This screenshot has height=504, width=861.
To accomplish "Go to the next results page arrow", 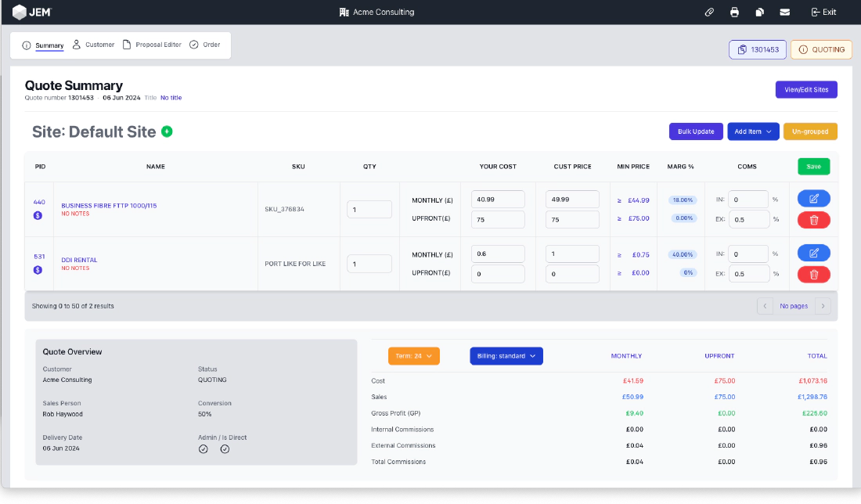I will click(823, 306).
